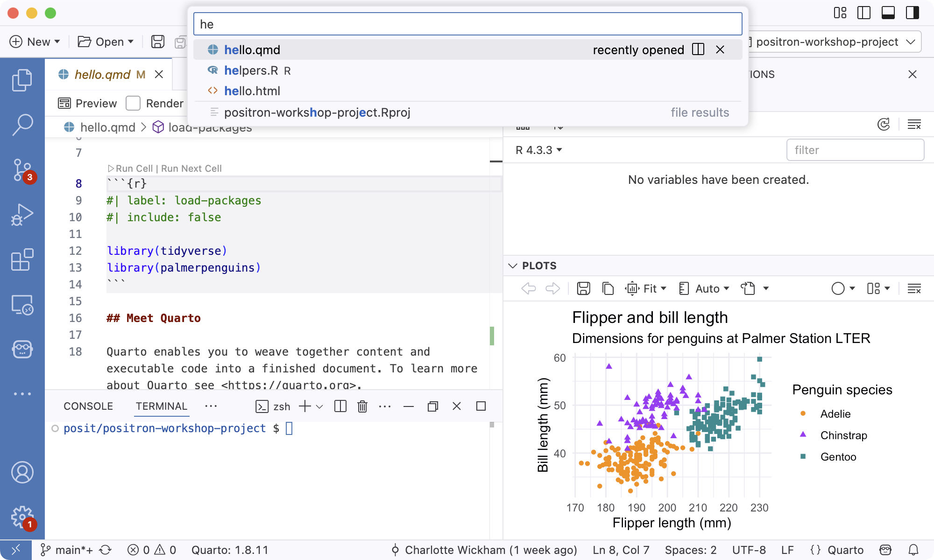Switch to the CONSOLE tab
This screenshot has height=560, width=934.
coord(88,406)
